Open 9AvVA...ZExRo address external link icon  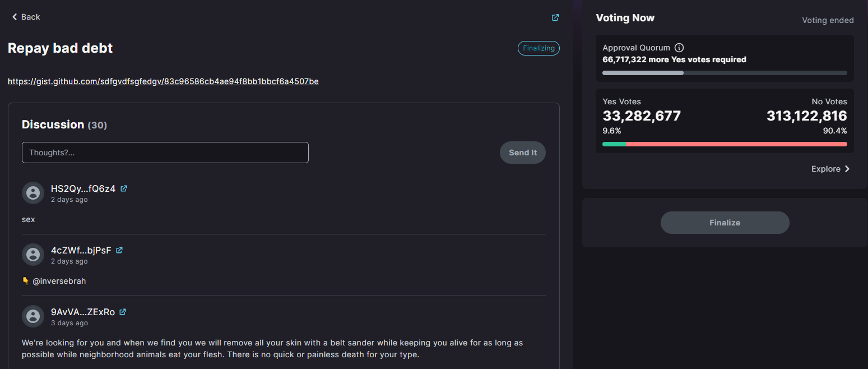point(123,312)
